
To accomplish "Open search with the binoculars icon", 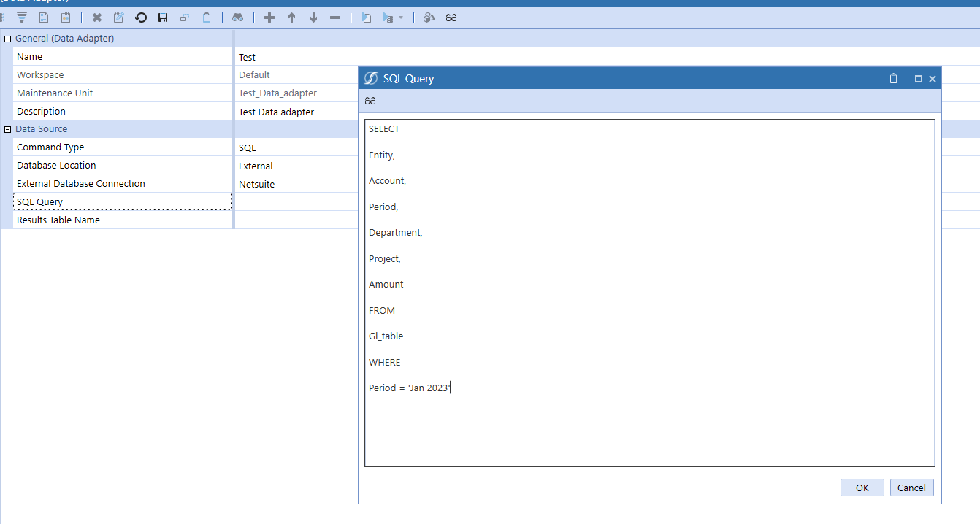I will (237, 18).
